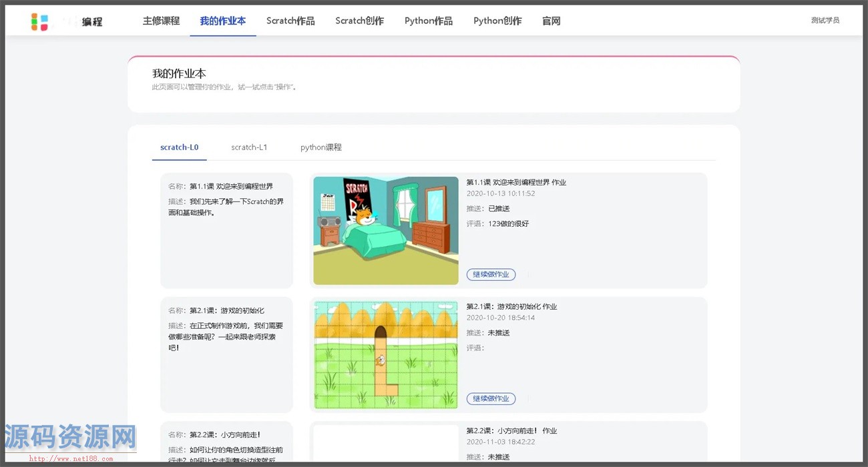Select the 我的作业本 nav tab
Screen dimensions: 868x467
223,21
